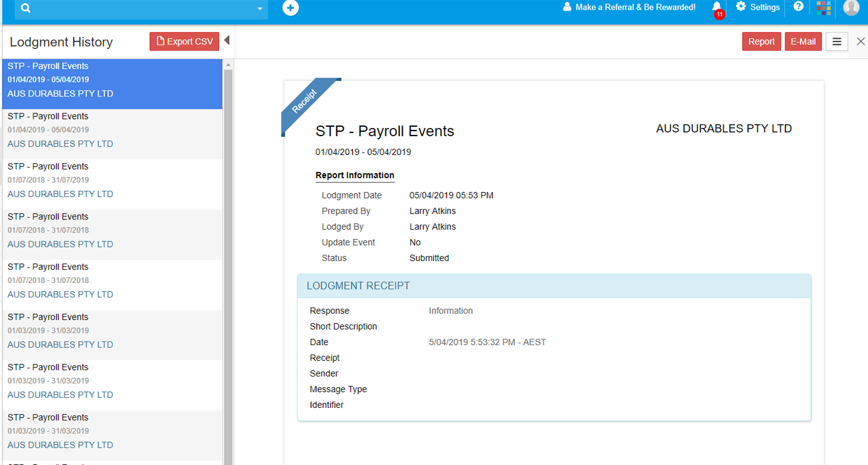This screenshot has height=465, width=868.
Task: Open the search bar dropdown arrow
Action: (x=260, y=9)
